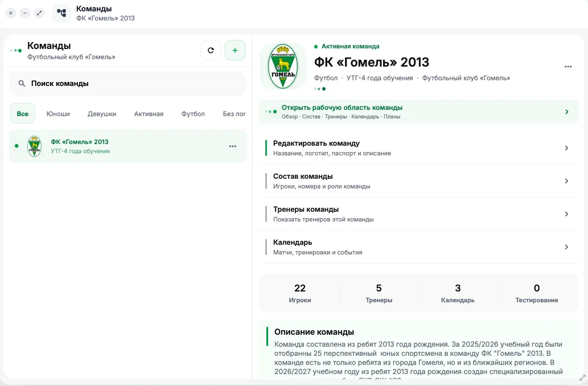Click the ФК «Гомель» 2013 page title
The height and width of the screenshot is (386, 588).
coord(372,62)
